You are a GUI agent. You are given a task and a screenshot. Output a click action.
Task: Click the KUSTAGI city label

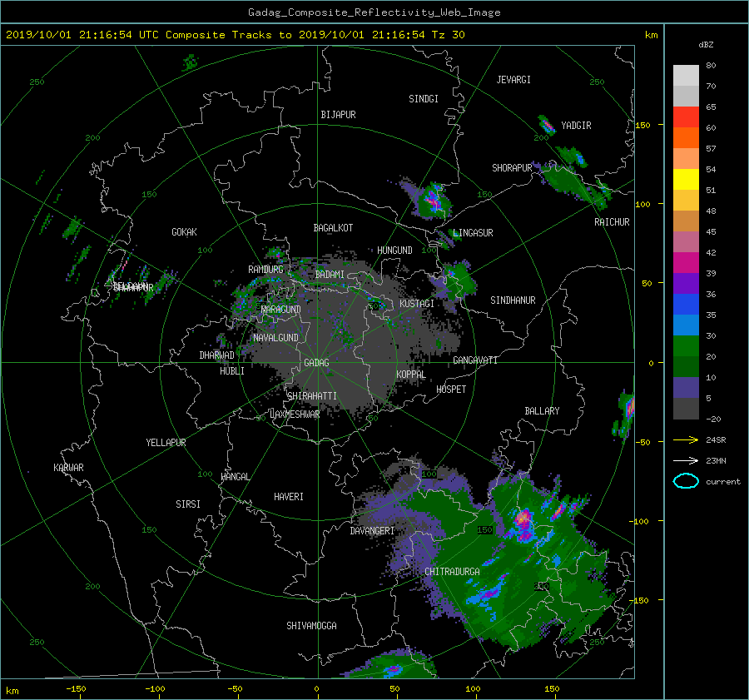pyautogui.click(x=417, y=304)
